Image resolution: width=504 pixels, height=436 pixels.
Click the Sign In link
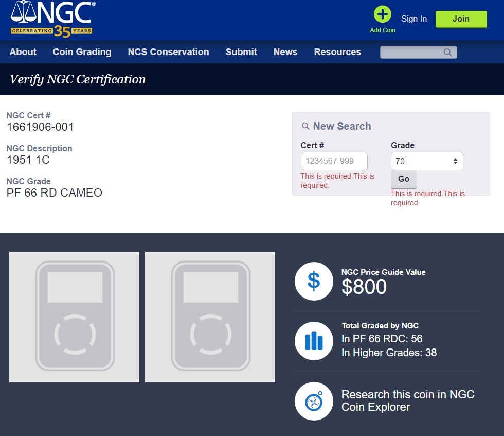(413, 19)
